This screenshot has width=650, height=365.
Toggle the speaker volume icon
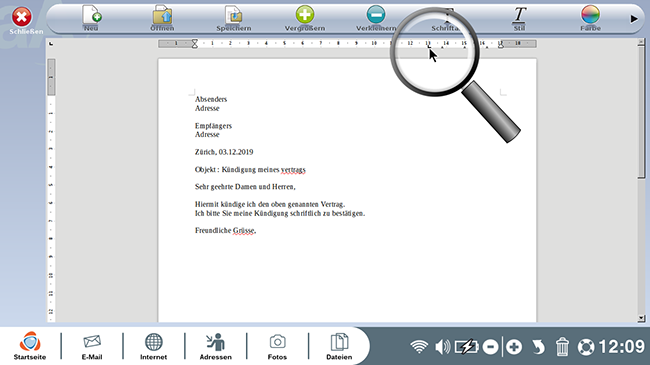(x=443, y=347)
